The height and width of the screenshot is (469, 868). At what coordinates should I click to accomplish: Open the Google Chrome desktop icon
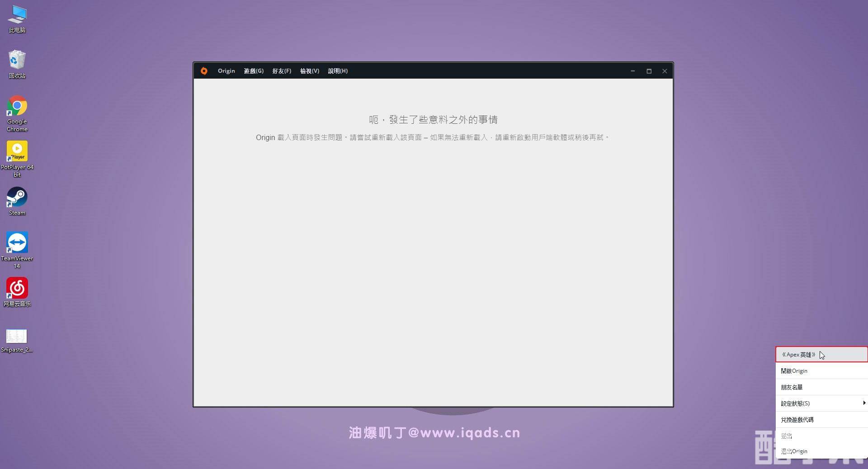click(x=17, y=107)
